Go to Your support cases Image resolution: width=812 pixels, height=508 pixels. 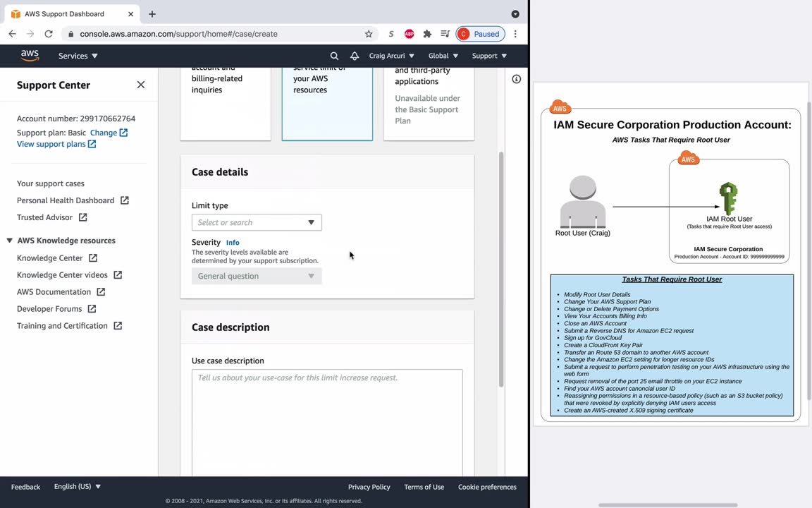[50, 183]
